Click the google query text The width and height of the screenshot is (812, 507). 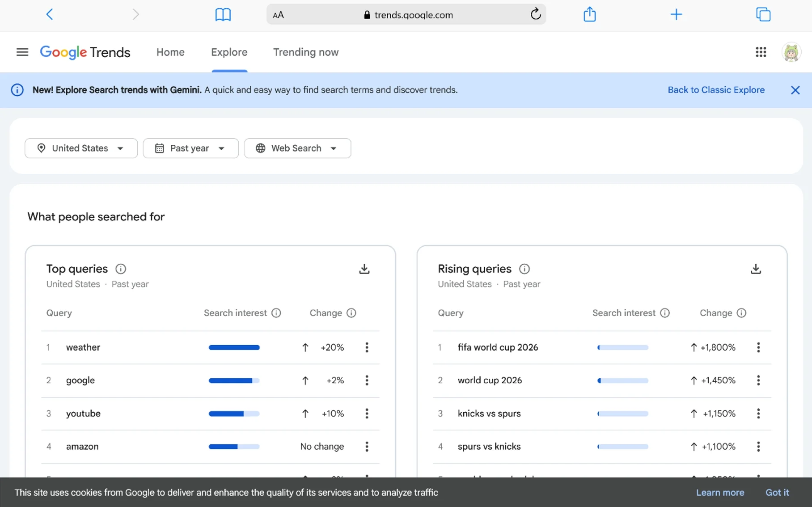[x=80, y=380]
